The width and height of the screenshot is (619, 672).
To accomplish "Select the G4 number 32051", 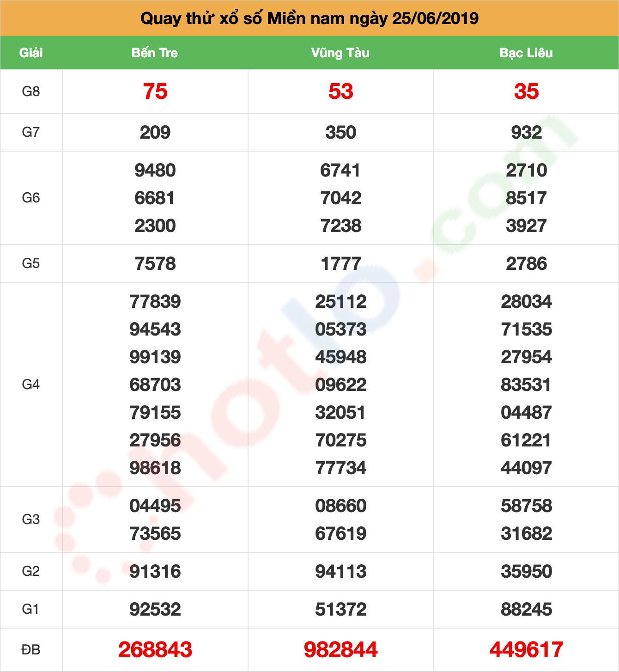I will [341, 413].
